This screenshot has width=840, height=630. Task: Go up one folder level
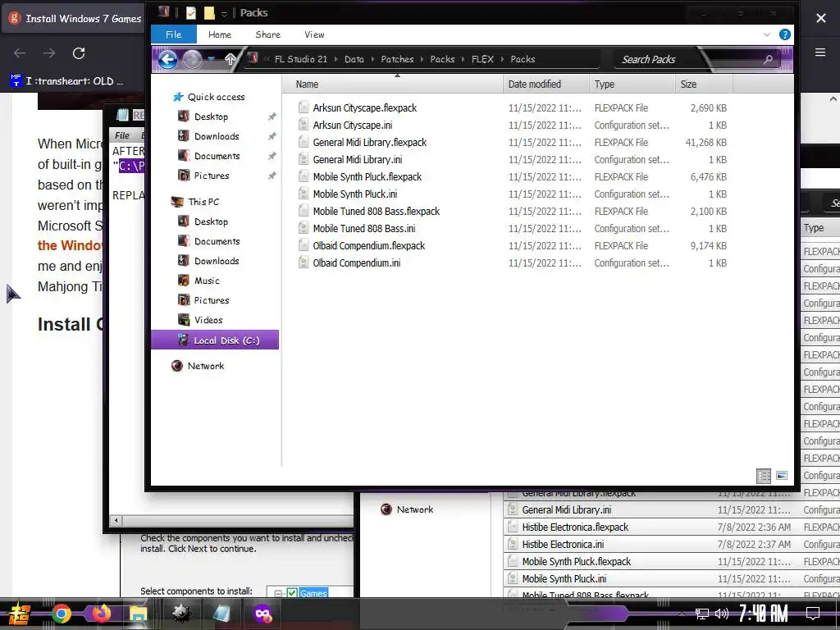(231, 59)
